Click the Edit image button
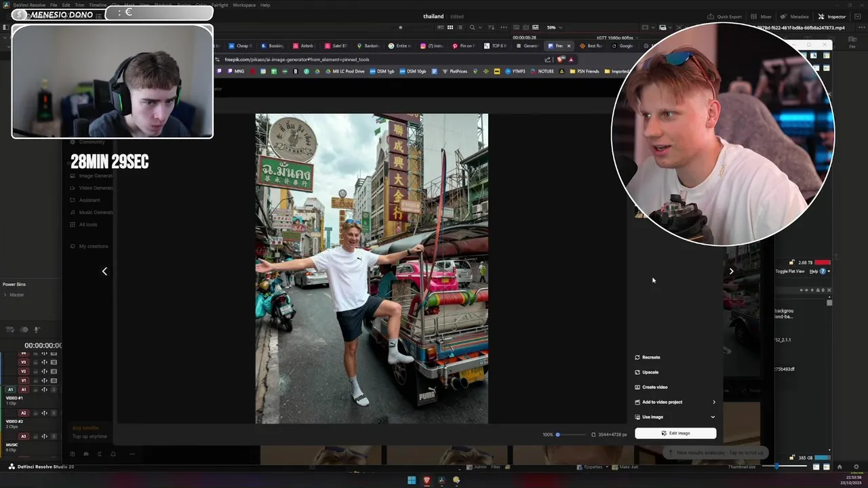 (x=675, y=433)
